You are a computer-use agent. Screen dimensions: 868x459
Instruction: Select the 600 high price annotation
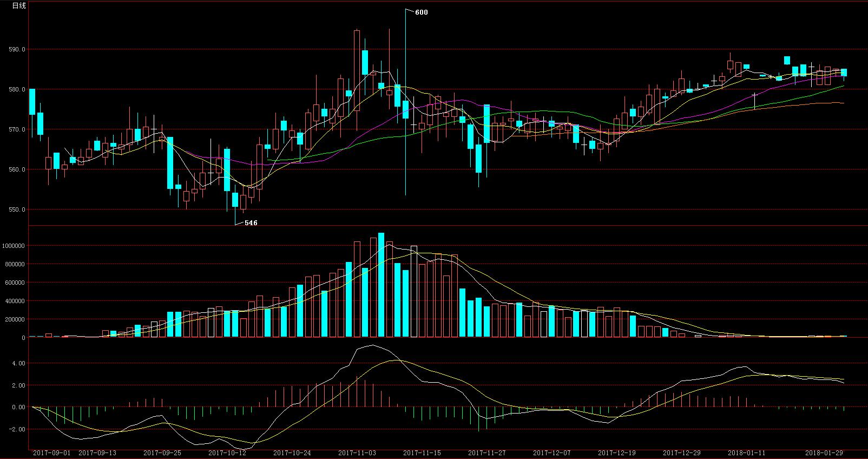[422, 12]
